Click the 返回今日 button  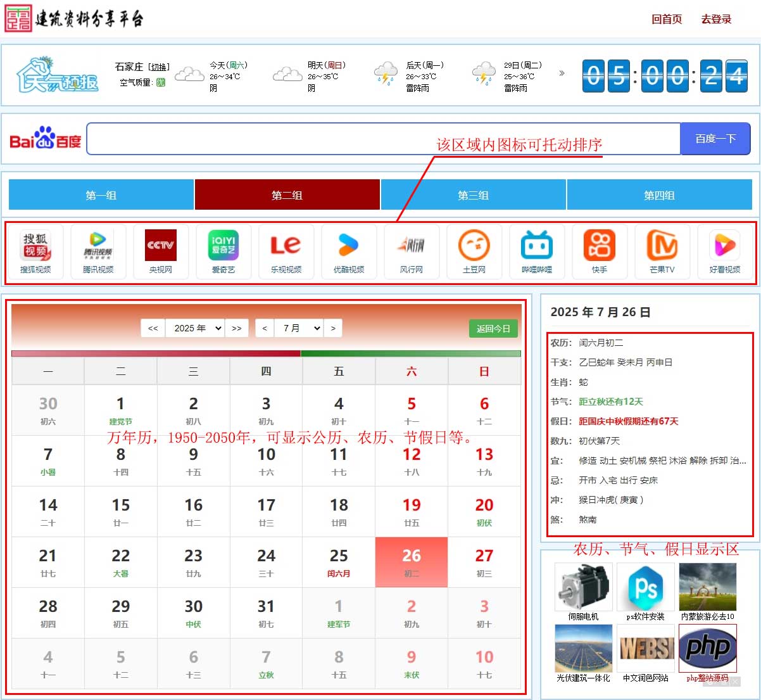click(493, 329)
